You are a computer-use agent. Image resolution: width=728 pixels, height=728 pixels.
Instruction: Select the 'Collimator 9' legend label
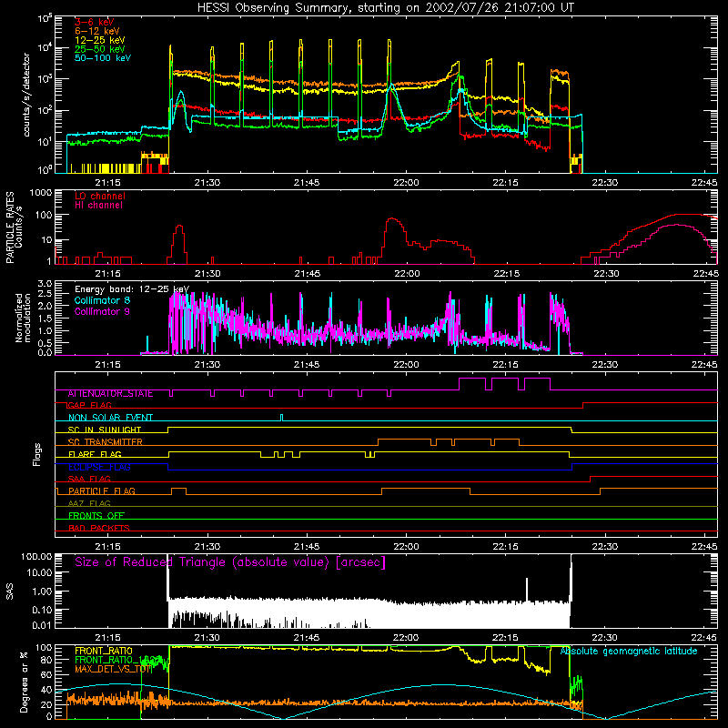102,311
